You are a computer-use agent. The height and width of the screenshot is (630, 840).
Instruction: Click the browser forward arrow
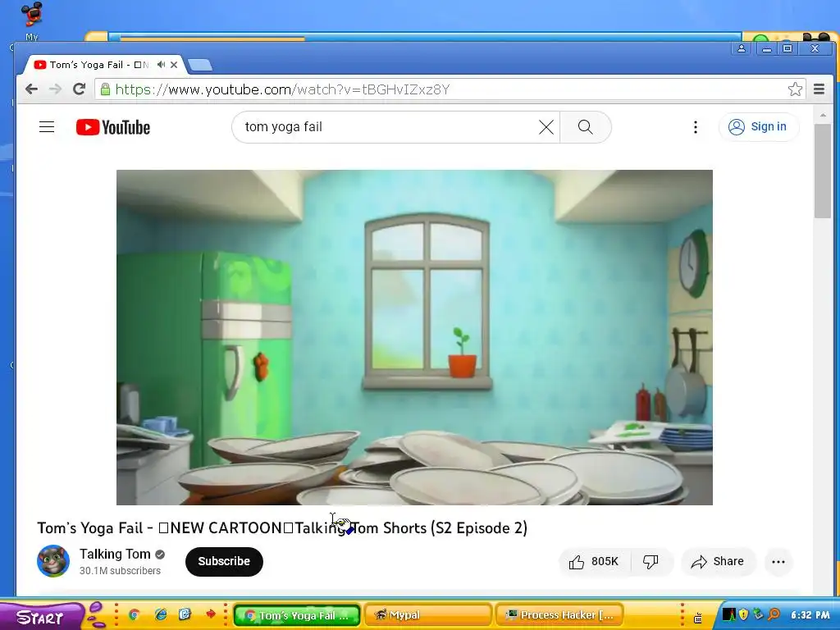(x=55, y=89)
